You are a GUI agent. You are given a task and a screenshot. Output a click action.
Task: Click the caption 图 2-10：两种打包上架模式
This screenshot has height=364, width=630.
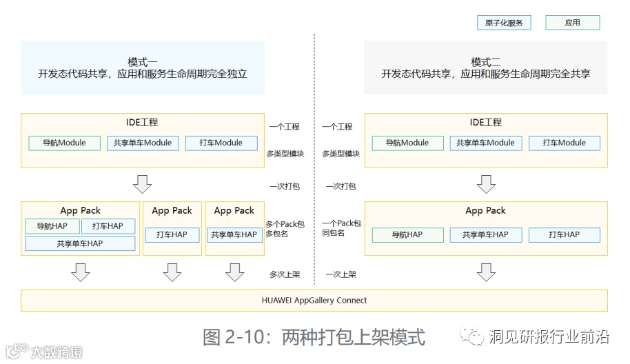[314, 336]
